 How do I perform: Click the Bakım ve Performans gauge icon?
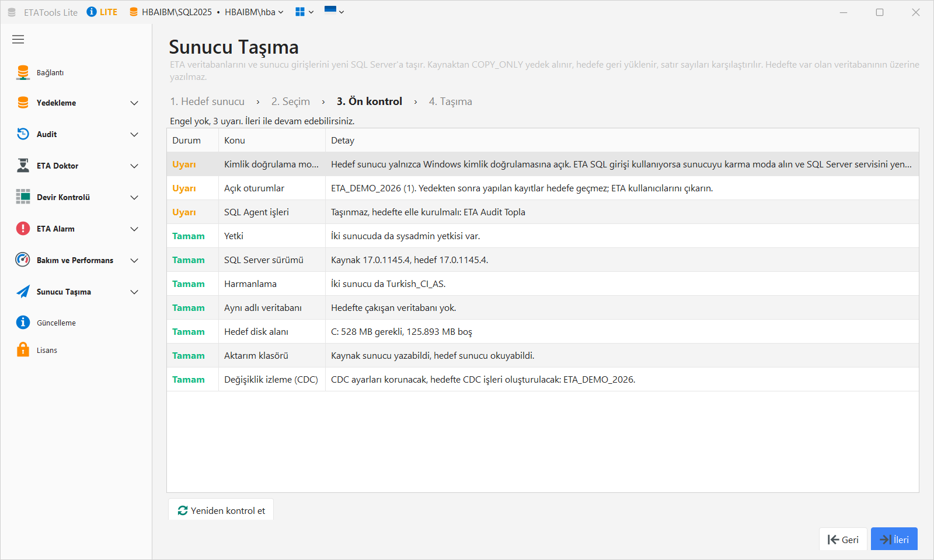(23, 260)
